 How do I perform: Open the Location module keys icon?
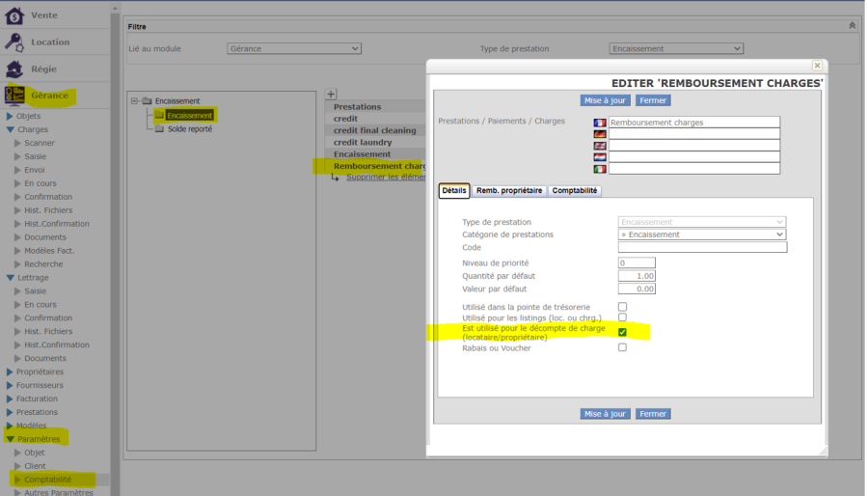coord(14,42)
